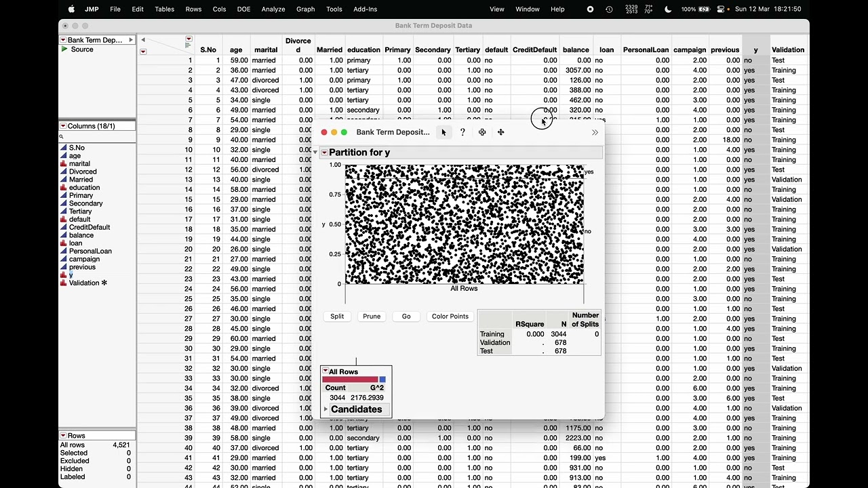Click the blue level swatch in All Rows
This screenshot has width=868, height=488.
click(382, 380)
